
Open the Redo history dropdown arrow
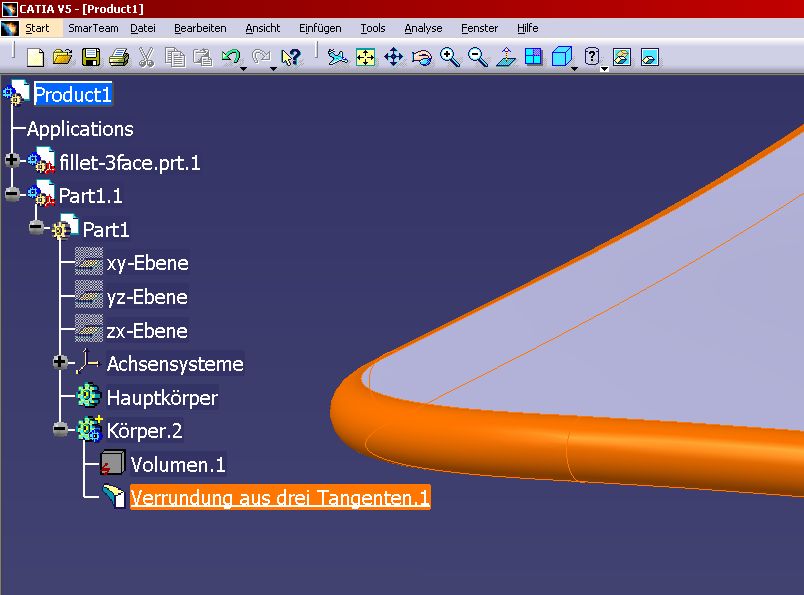[273, 68]
